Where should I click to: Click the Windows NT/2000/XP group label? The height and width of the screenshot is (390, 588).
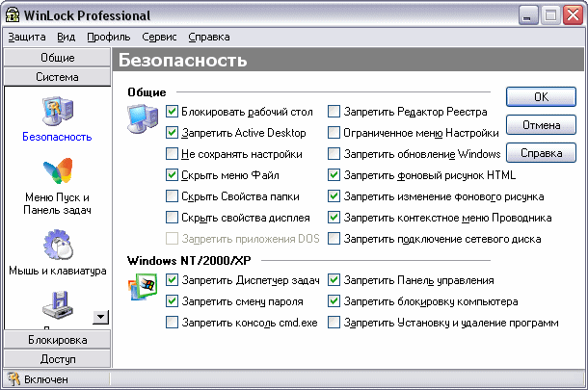click(x=189, y=260)
